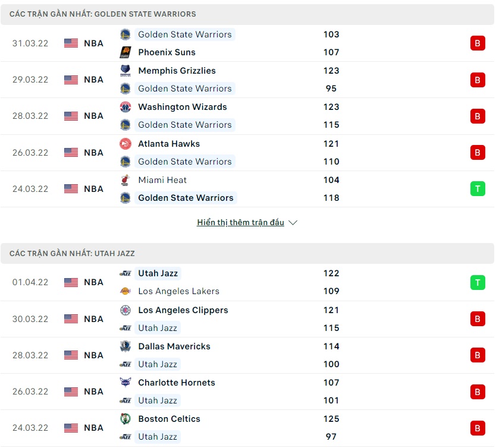
Task: Click the Miami Heat team logo
Action: [x=125, y=180]
